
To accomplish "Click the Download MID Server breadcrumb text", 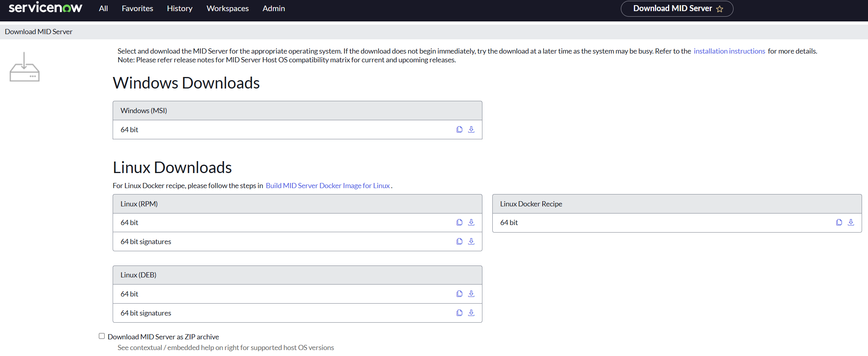I will point(38,32).
